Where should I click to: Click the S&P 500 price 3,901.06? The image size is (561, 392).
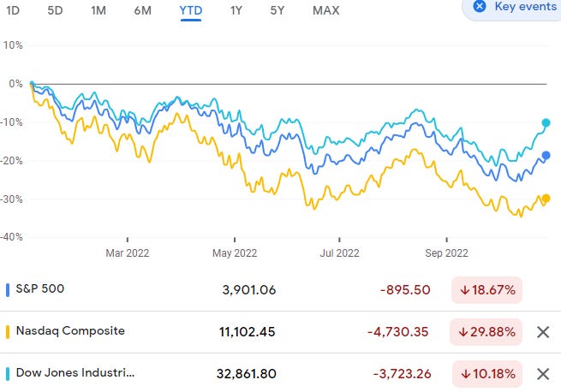(x=249, y=290)
